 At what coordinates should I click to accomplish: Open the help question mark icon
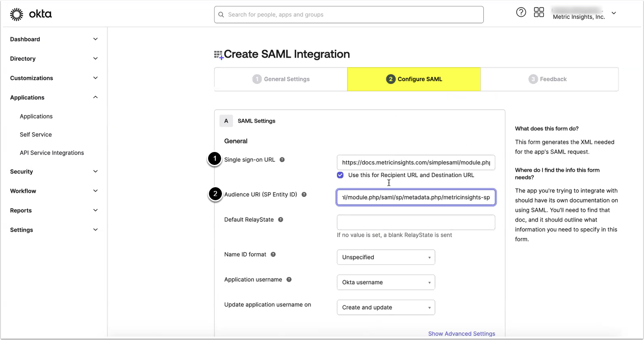[x=521, y=13]
